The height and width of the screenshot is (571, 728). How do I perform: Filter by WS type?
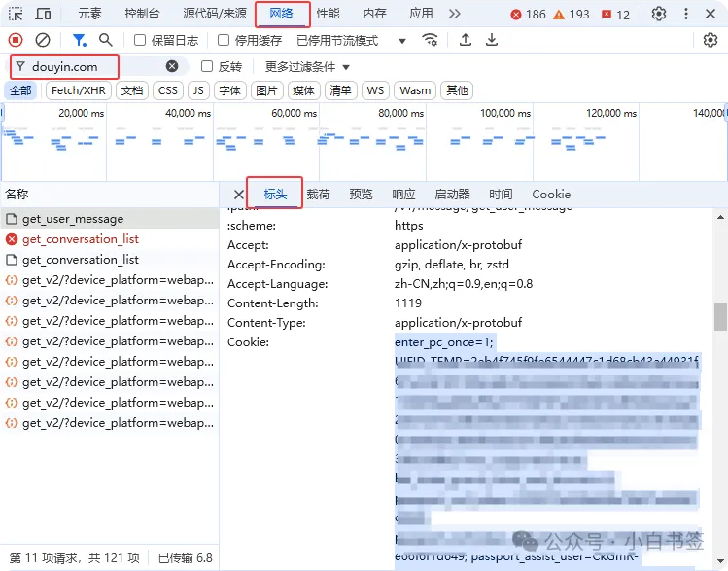(375, 90)
